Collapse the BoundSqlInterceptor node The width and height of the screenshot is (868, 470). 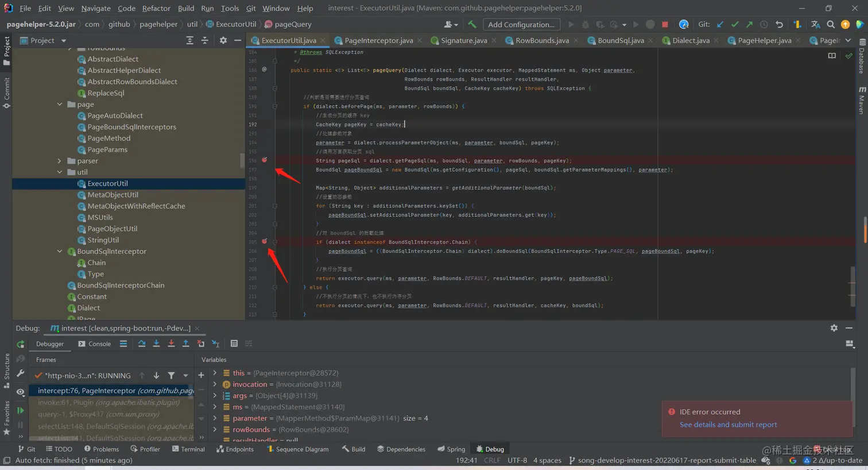[x=60, y=252]
